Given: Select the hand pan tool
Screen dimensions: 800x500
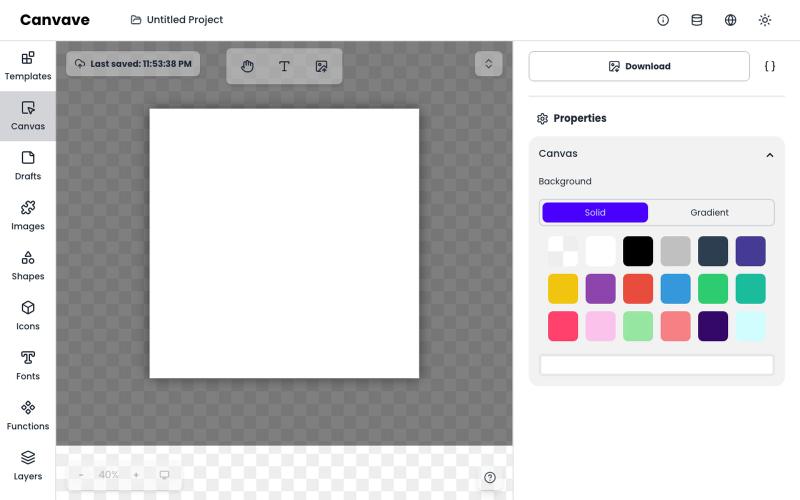Looking at the screenshot, I should point(247,66).
